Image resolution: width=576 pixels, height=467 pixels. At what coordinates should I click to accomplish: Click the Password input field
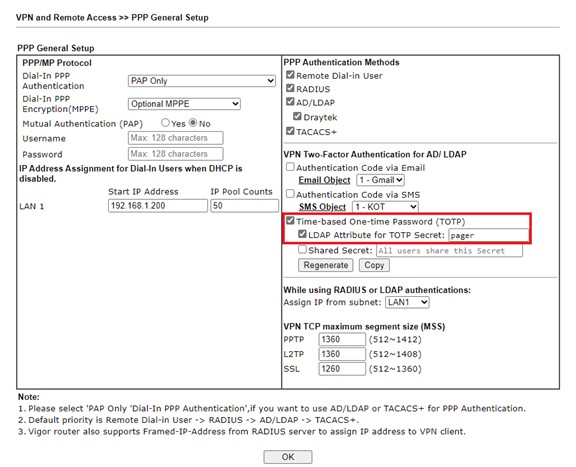176,154
